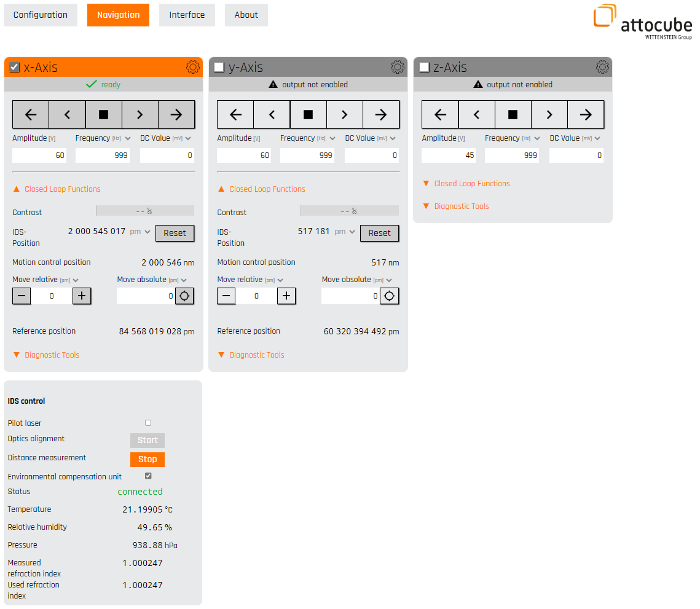700x609 pixels.
Task: Switch to the Configuration tab
Action: 41,15
